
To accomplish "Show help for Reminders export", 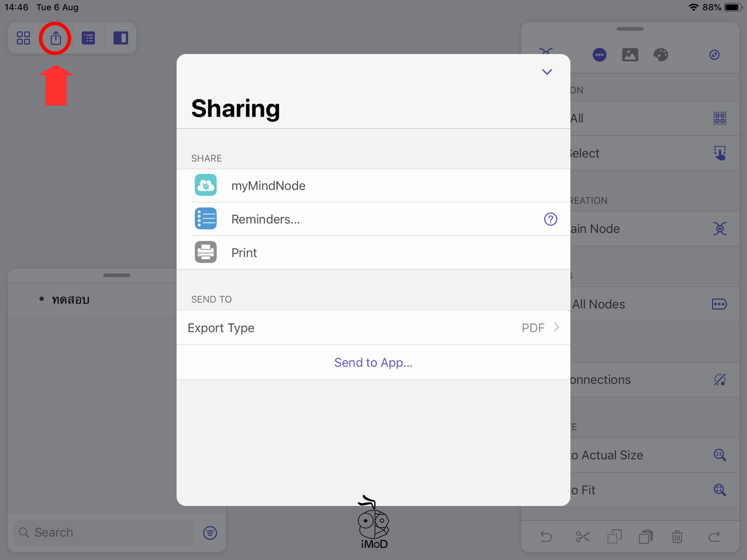I will [x=550, y=219].
